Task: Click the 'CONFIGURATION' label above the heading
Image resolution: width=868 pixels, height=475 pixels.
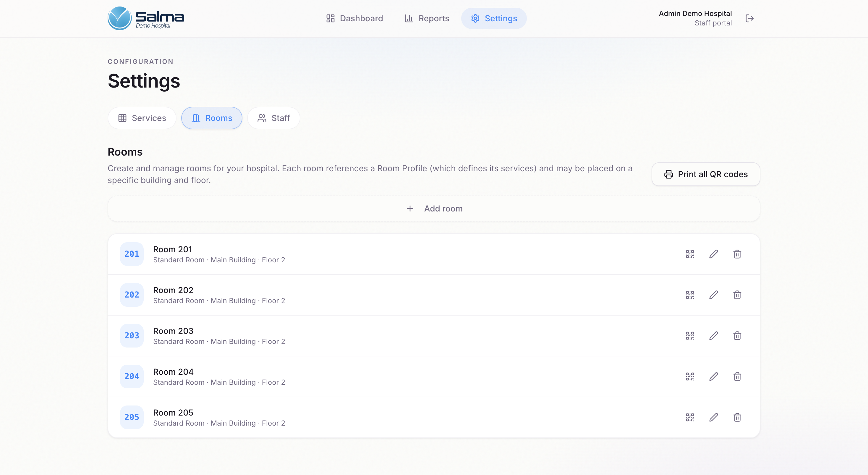Action: point(140,61)
